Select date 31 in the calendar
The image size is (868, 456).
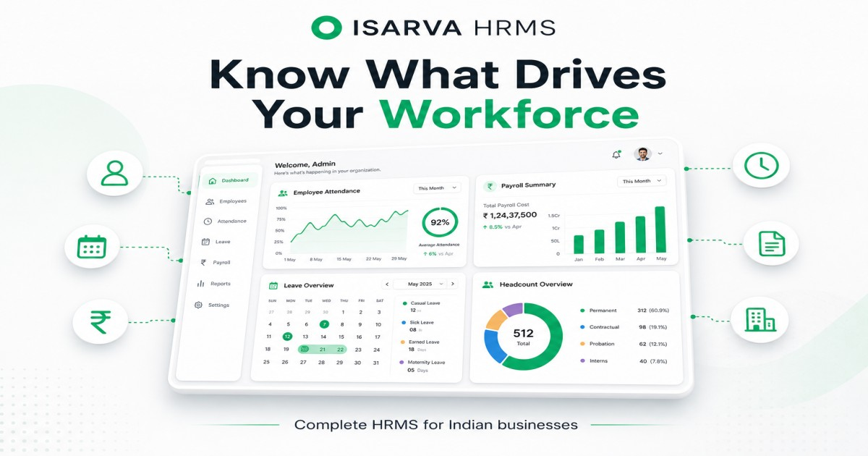[x=376, y=363]
